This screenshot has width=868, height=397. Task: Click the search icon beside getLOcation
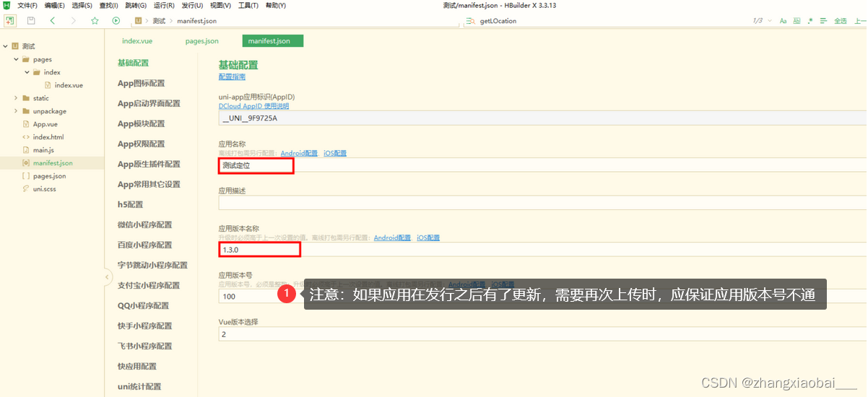pyautogui.click(x=470, y=21)
